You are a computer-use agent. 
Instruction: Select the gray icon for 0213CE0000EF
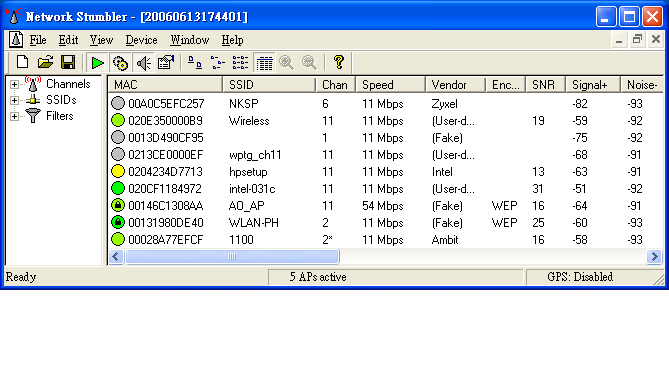click(118, 154)
